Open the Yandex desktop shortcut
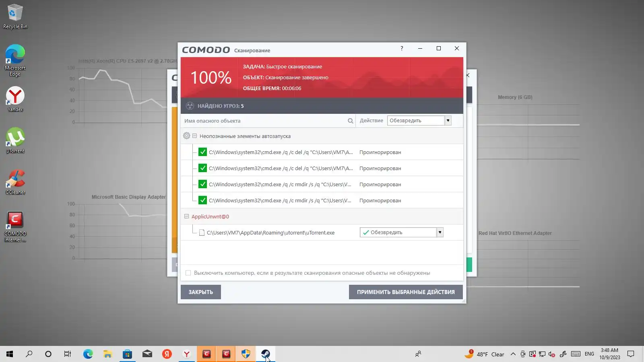Viewport: 644px width, 362px height. 15,99
